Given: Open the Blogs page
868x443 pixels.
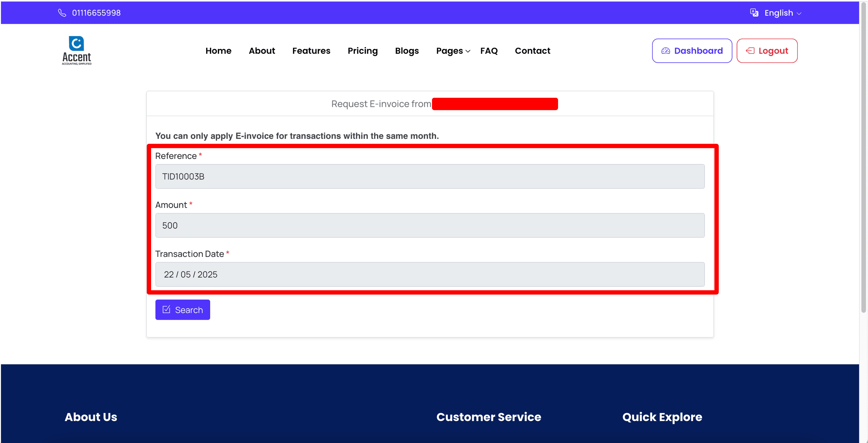Looking at the screenshot, I should [407, 51].
